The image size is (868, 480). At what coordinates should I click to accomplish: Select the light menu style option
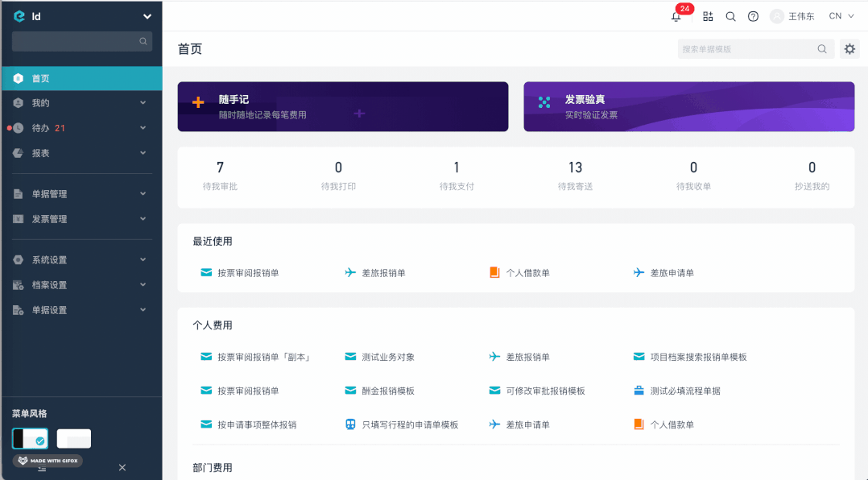tap(73, 438)
